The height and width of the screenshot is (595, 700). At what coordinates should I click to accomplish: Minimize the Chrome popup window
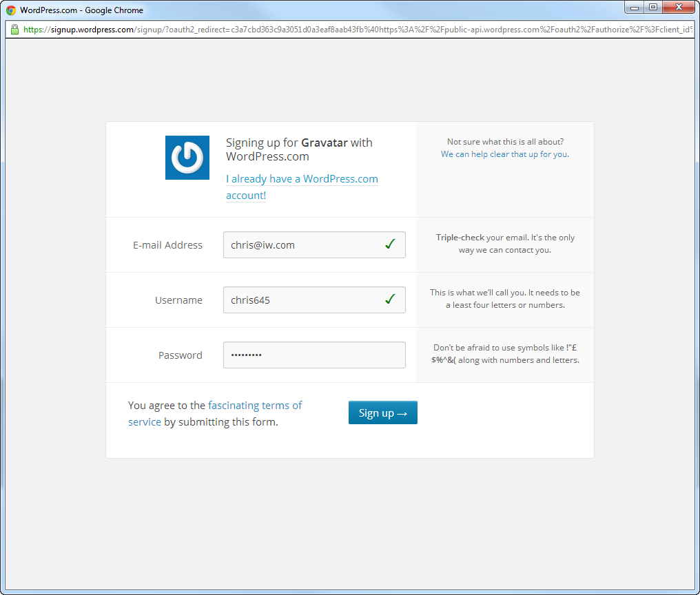coord(635,8)
